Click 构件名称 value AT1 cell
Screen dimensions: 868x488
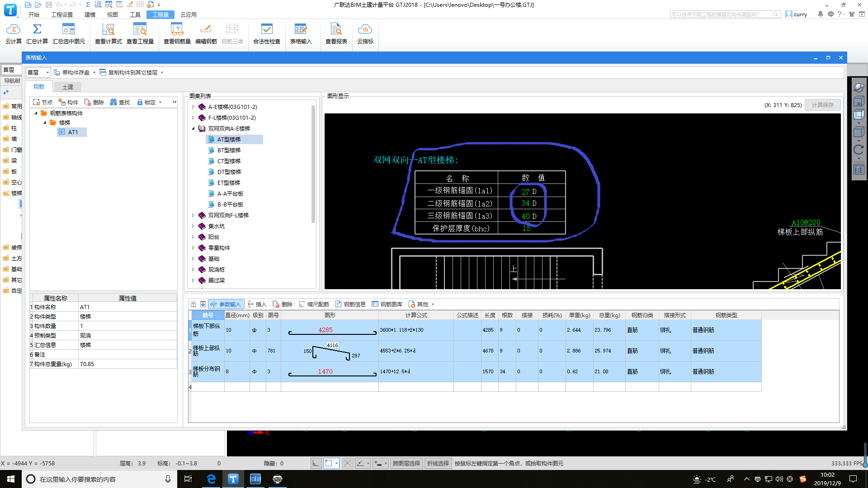pyautogui.click(x=127, y=307)
